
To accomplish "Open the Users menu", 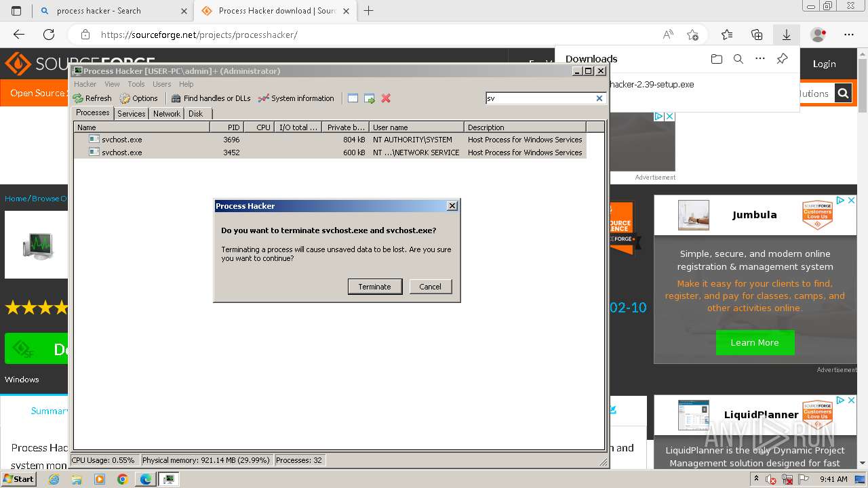I will 161,84.
